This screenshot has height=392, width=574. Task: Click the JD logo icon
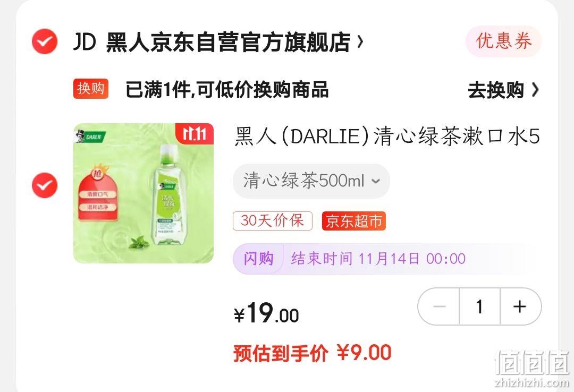[x=85, y=42]
